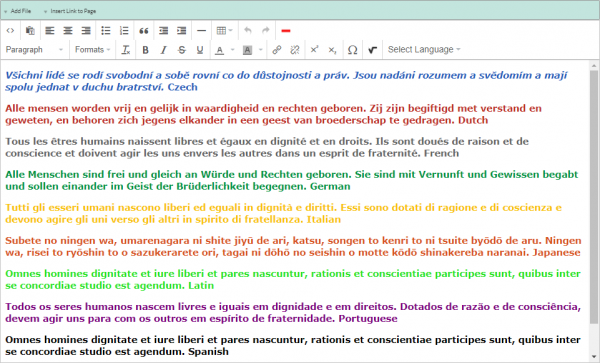Decrease the indent
The height and width of the screenshot is (363, 600).
coord(163,31)
